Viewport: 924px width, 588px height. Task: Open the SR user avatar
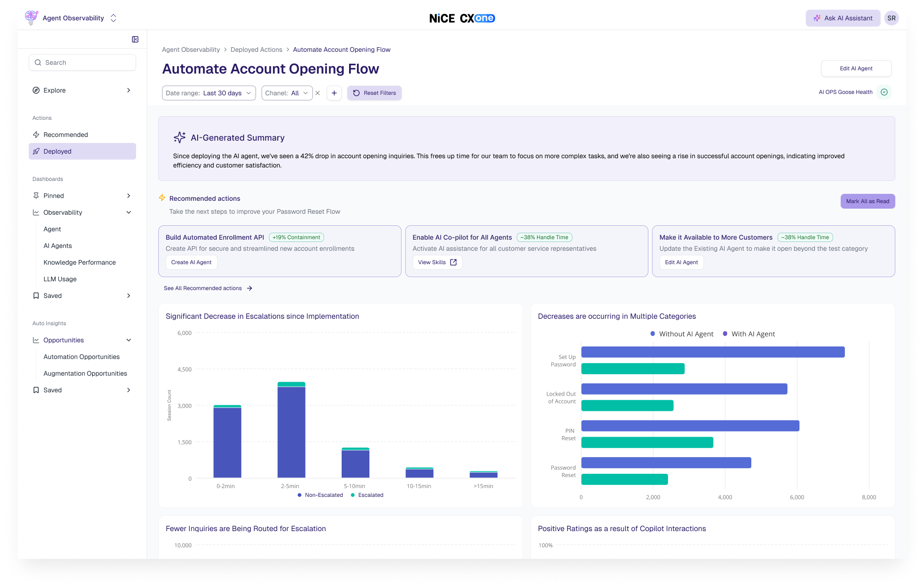click(891, 18)
